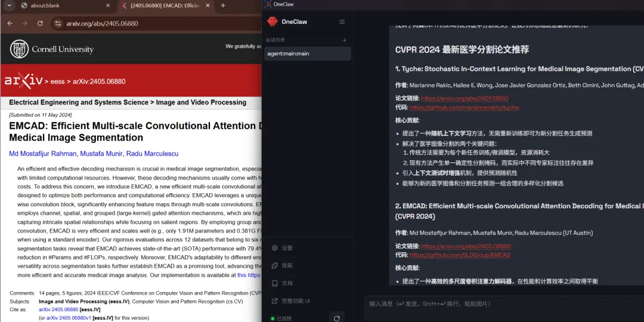Close the EMCAD arXiv tab
The image size is (644, 322).
(x=208, y=6)
